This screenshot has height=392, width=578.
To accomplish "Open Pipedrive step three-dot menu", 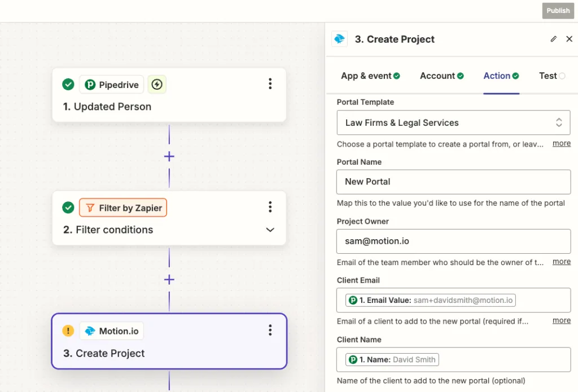I will pyautogui.click(x=270, y=84).
